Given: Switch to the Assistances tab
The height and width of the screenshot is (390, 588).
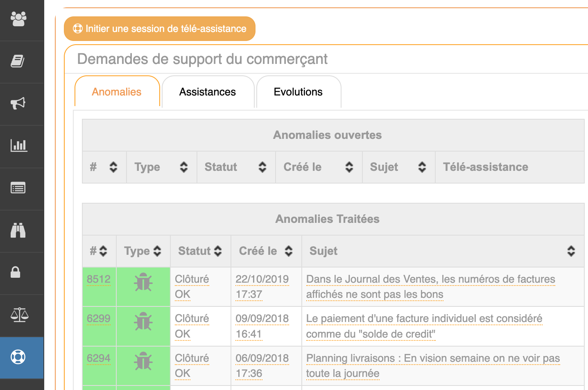Looking at the screenshot, I should click(208, 92).
